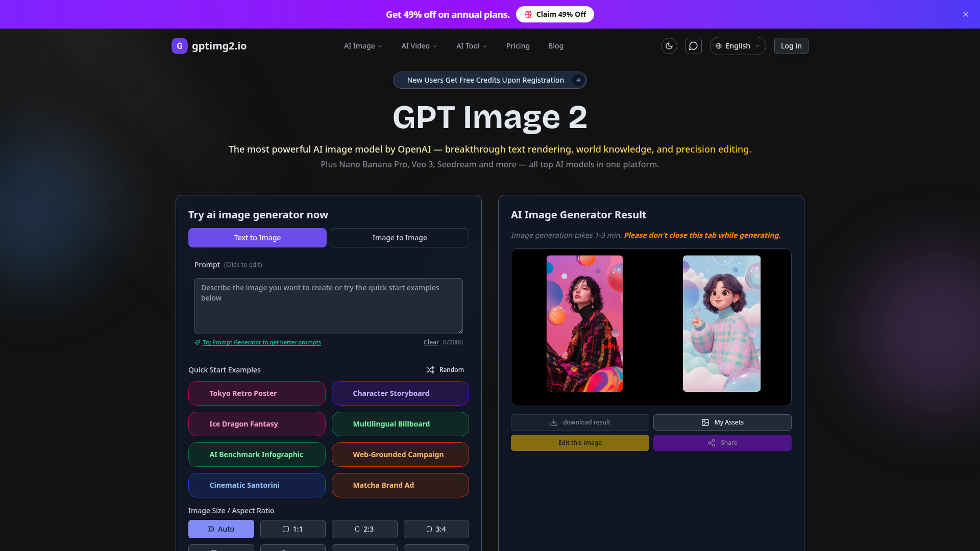Open Try Prompt Generator link
This screenshot has width=980, height=551.
261,342
